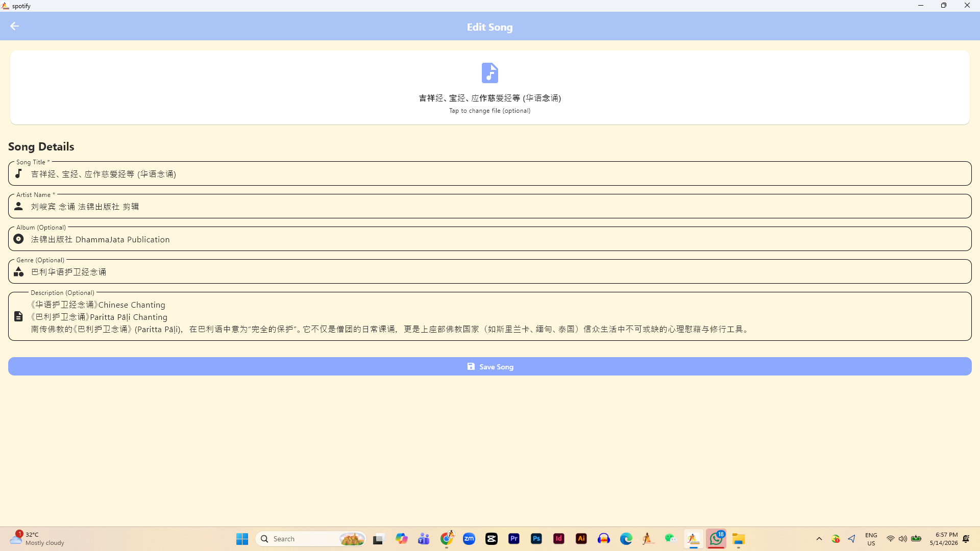Open Microsoft Teams in the taskbar
This screenshot has width=980, height=551.
click(424, 539)
